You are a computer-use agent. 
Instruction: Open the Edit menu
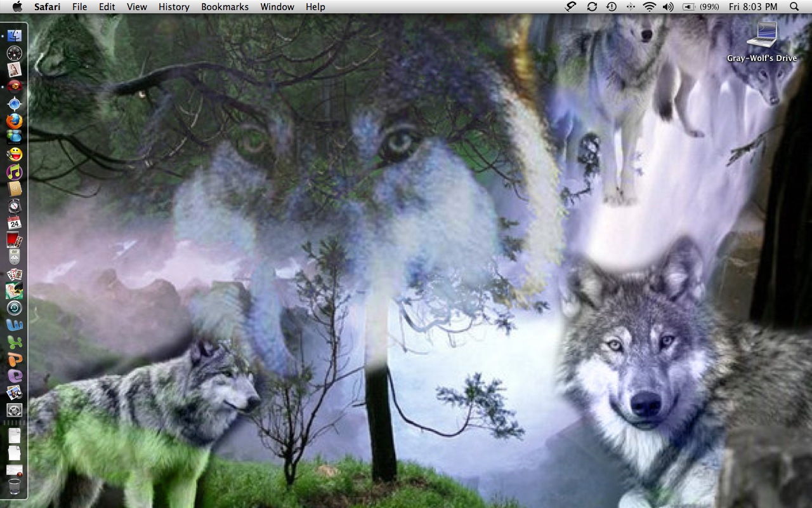pos(107,6)
